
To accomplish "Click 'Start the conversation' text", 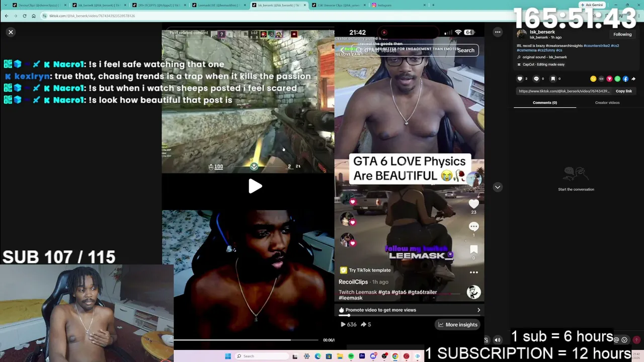I will (576, 190).
